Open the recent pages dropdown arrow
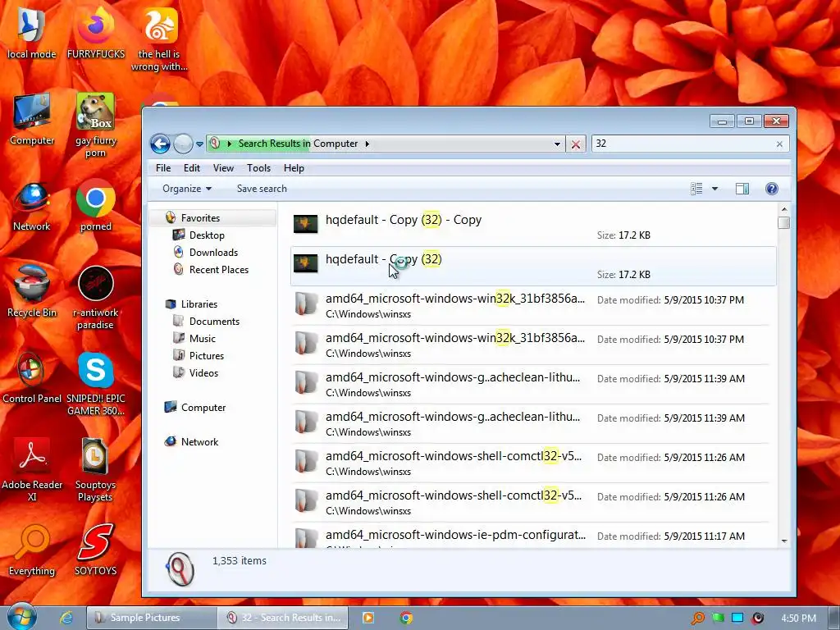This screenshot has width=840, height=630. (x=199, y=144)
